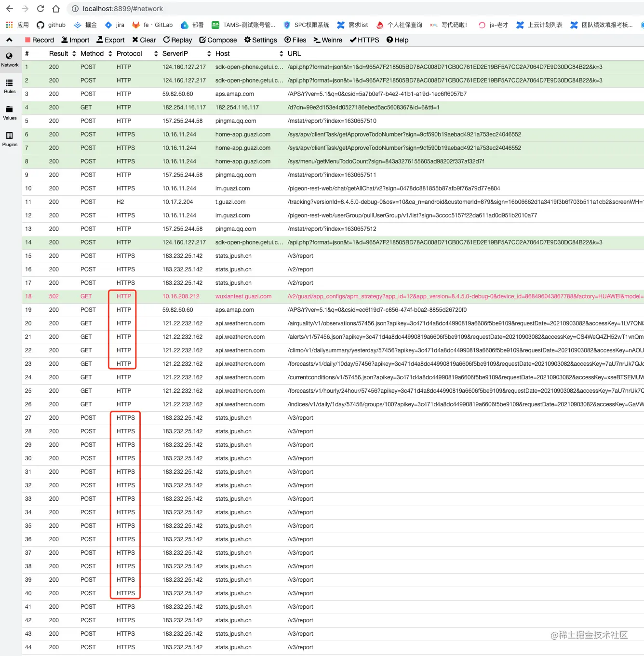Select row 8 getMenuTodoCount request
The width and height of the screenshot is (644, 656).
[333, 161]
